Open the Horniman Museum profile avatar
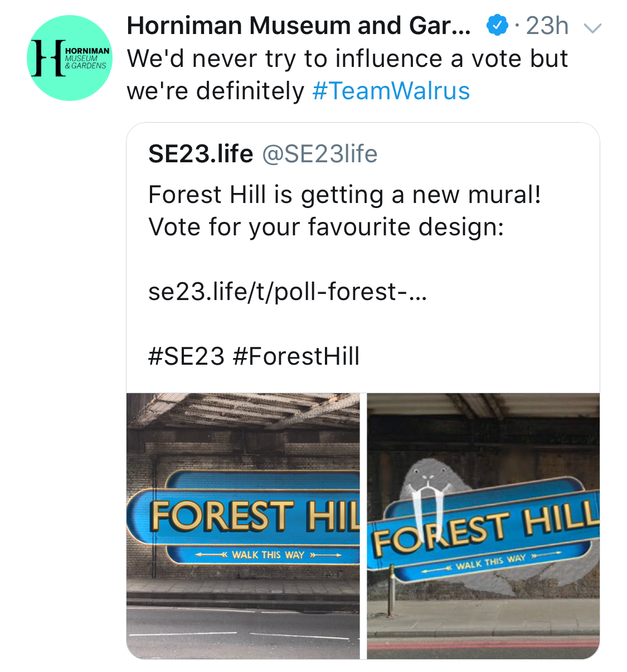Viewport: 627px width, 672px height. click(x=70, y=58)
